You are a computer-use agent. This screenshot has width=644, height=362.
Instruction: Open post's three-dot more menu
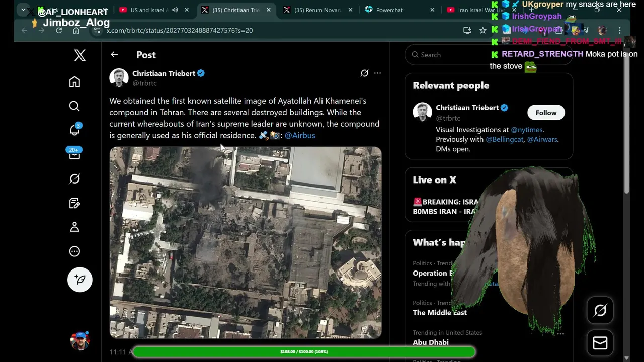(x=377, y=73)
